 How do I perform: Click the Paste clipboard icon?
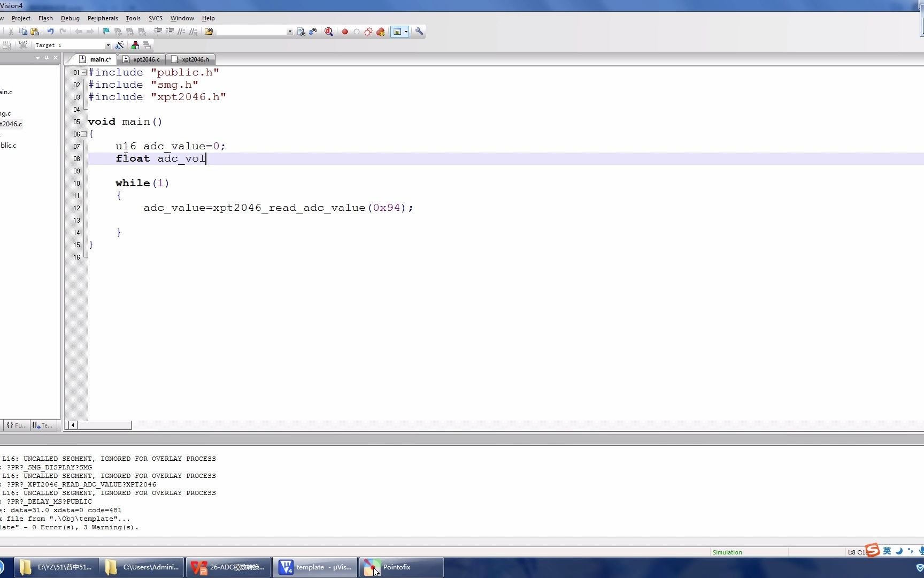click(35, 32)
